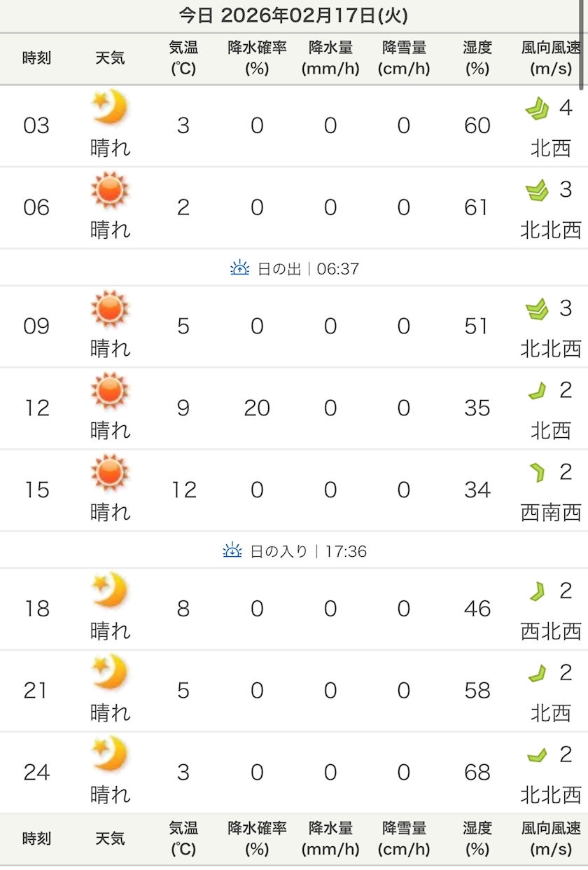Click the wind arrow icon at 03 o'clock
Screen dimensions: 588x870
[537, 109]
